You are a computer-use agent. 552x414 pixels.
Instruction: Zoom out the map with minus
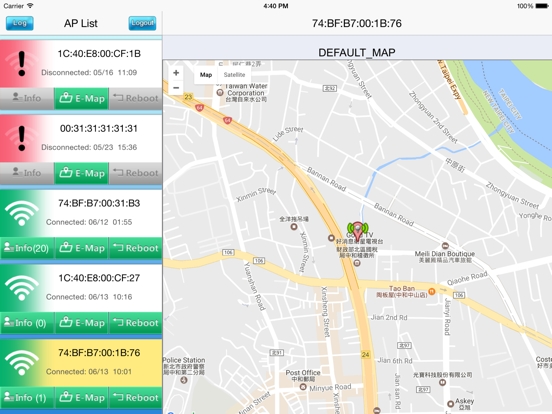click(x=176, y=88)
